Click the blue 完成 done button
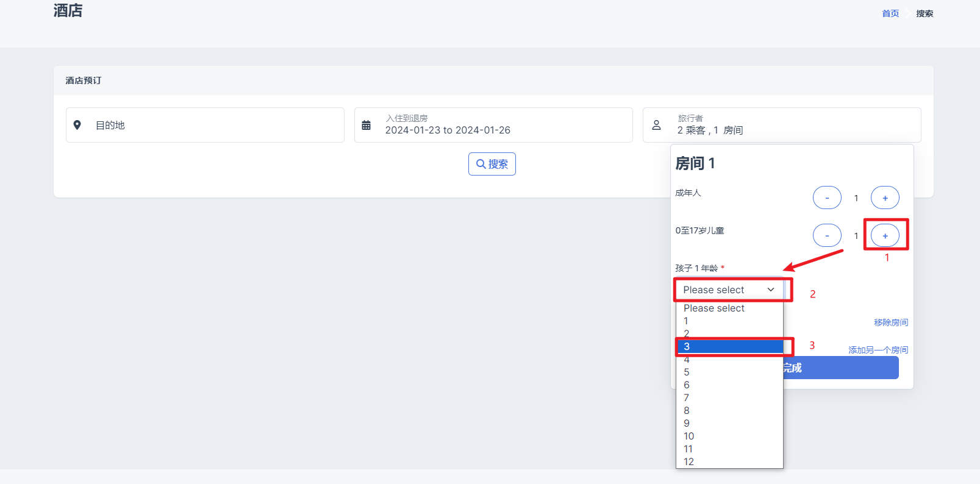This screenshot has height=484, width=980. click(x=842, y=368)
